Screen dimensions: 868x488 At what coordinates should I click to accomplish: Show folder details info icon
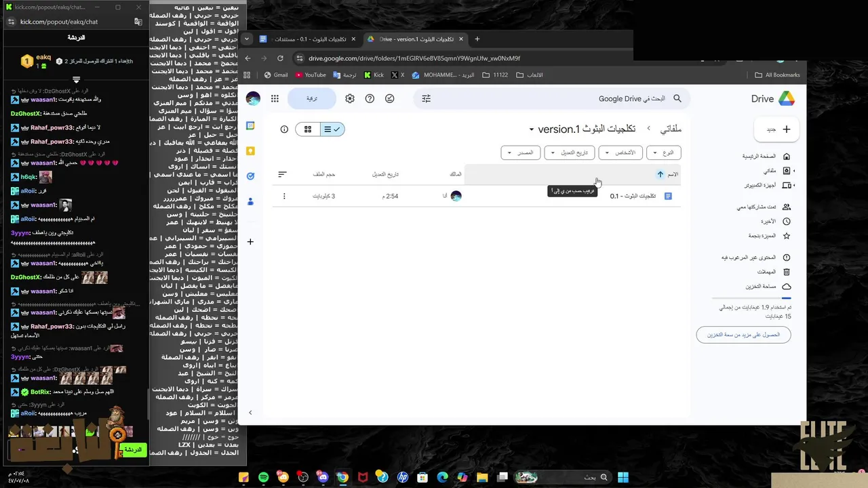[284, 129]
